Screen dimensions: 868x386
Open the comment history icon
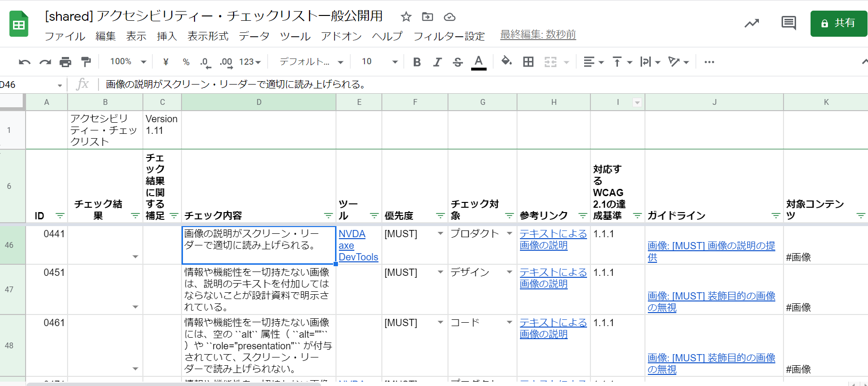pyautogui.click(x=788, y=23)
